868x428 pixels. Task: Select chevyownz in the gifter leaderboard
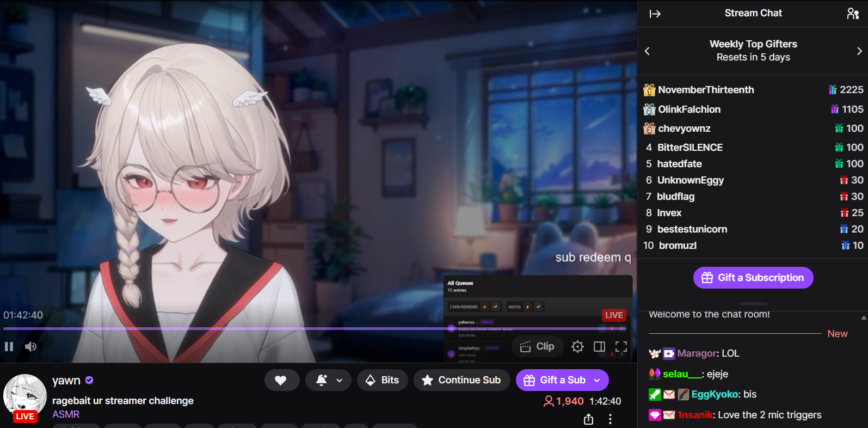click(x=684, y=129)
